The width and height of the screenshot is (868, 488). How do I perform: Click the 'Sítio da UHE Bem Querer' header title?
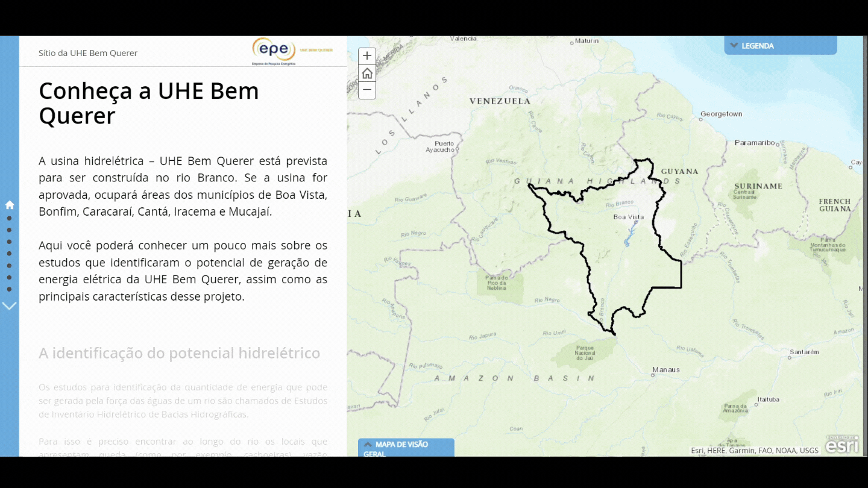(88, 53)
